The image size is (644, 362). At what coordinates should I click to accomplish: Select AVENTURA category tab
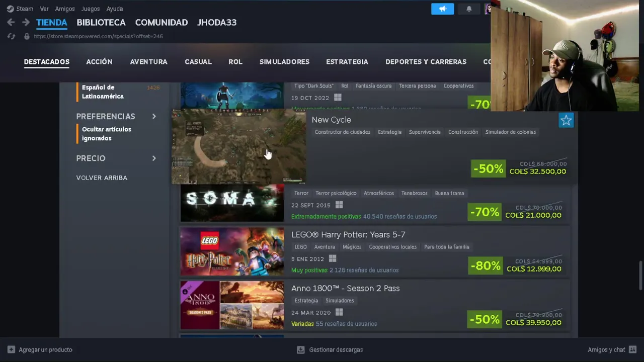coord(148,61)
